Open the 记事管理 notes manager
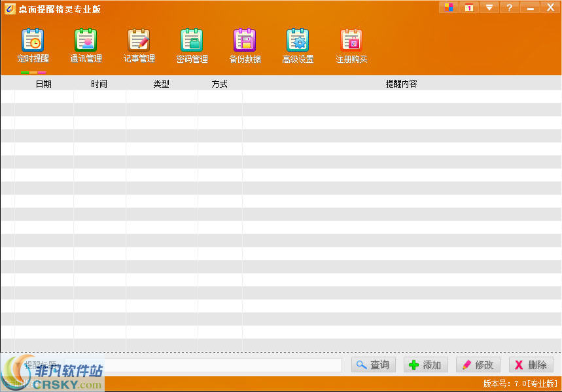 tap(139, 45)
